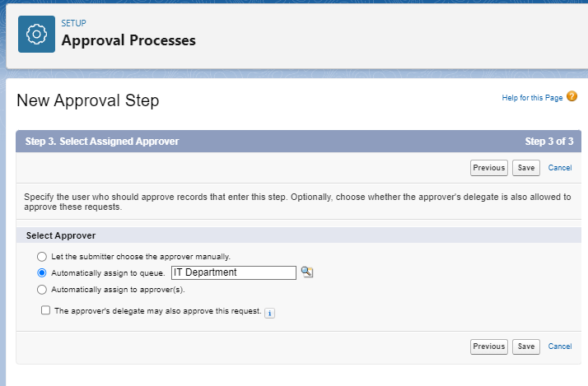The image size is (588, 386).
Task: Click the orange help question mark icon
Action: (x=572, y=97)
